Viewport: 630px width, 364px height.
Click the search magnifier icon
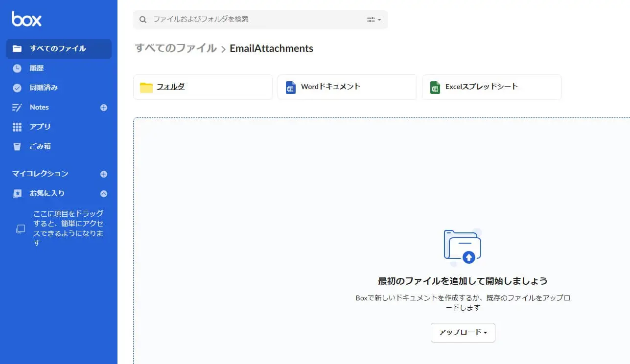coord(143,20)
